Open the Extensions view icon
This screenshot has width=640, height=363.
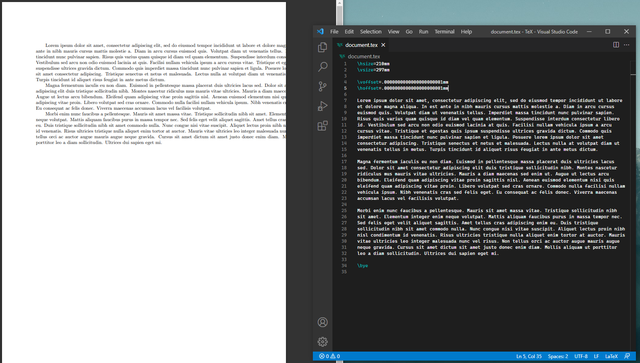coord(322,126)
